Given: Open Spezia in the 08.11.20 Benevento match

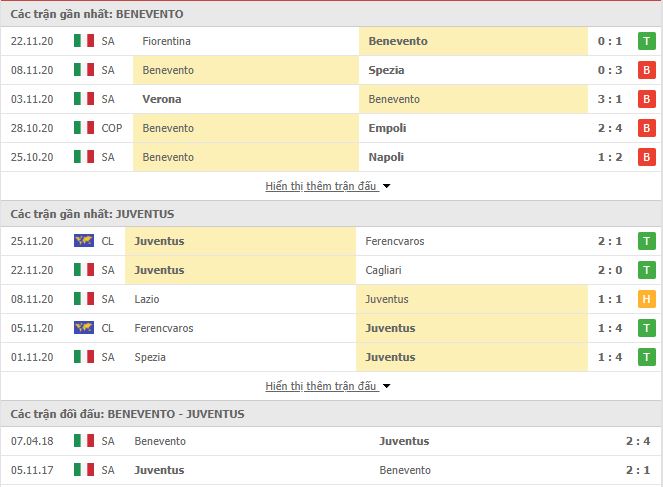Looking at the screenshot, I should click(386, 70).
